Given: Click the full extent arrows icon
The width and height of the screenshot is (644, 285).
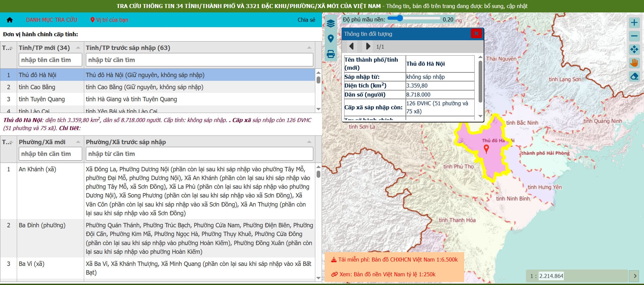Looking at the screenshot, I should tap(634, 50).
